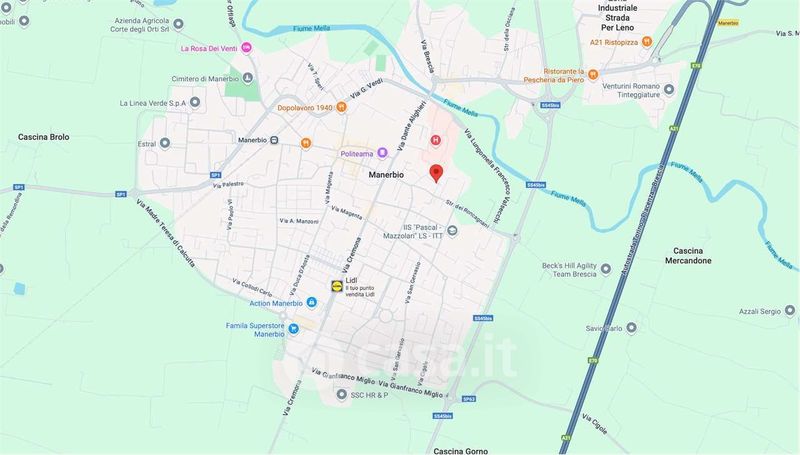Open Ristorante la Pescheria da Piero marker
Viewport: 800px width, 455px height.
[x=593, y=75]
